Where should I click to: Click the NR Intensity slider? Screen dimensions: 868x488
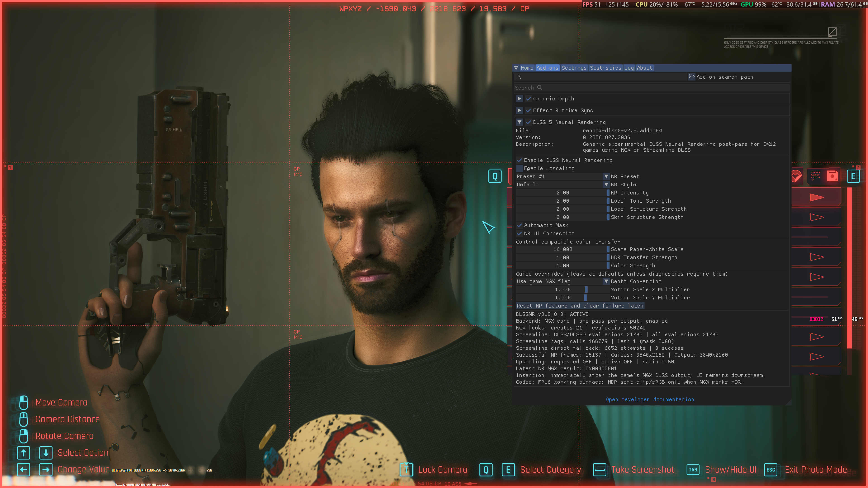(562, 193)
